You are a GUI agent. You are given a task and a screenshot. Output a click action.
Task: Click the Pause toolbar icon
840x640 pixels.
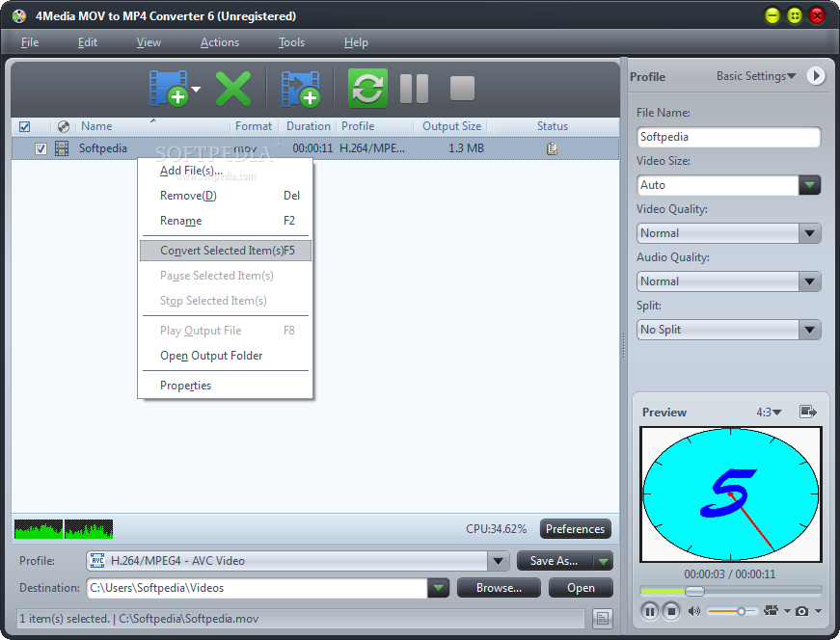point(414,89)
